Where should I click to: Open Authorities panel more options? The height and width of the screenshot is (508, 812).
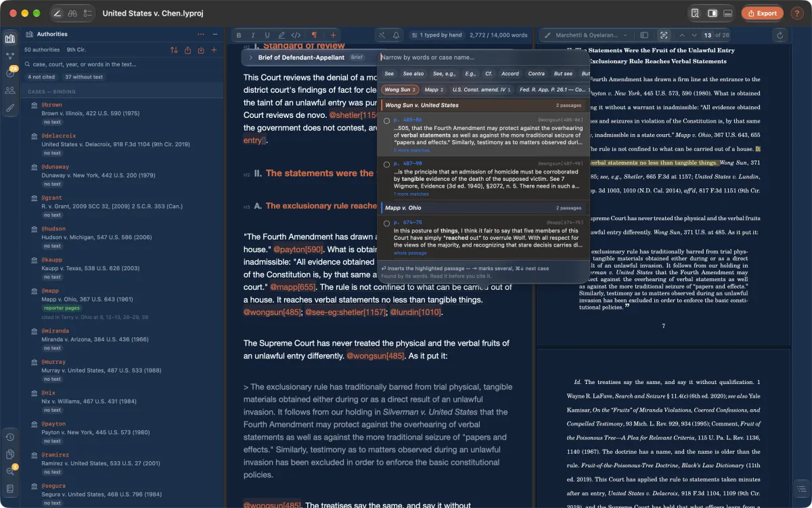point(201,34)
